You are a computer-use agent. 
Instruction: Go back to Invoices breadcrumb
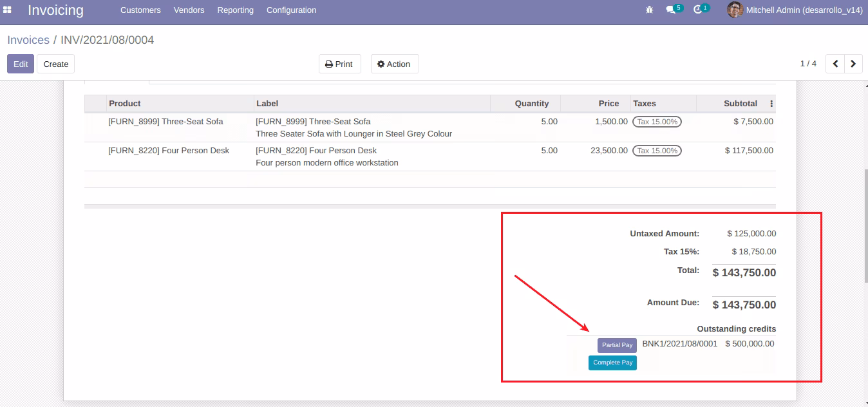pos(28,40)
